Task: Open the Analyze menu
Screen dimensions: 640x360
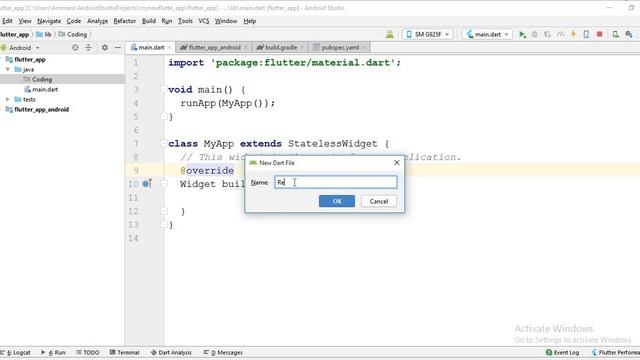Action: (x=98, y=21)
